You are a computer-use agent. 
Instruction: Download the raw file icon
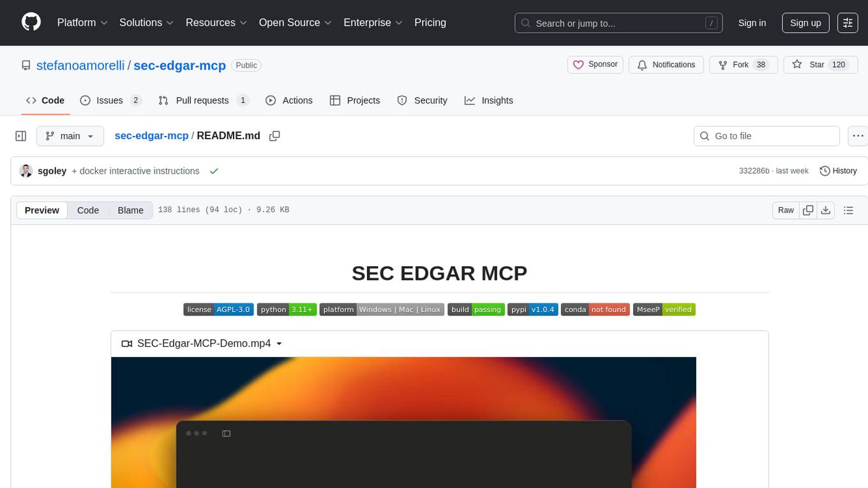pos(825,210)
